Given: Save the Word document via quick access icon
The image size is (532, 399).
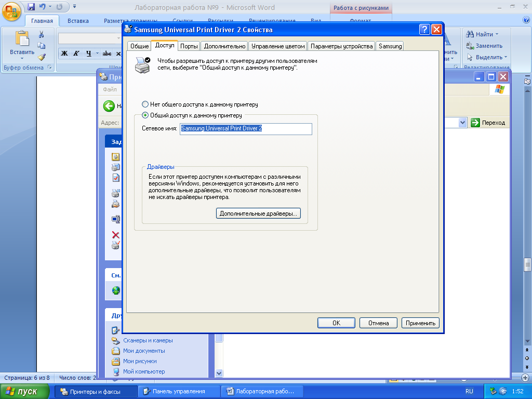Looking at the screenshot, I should (x=31, y=6).
